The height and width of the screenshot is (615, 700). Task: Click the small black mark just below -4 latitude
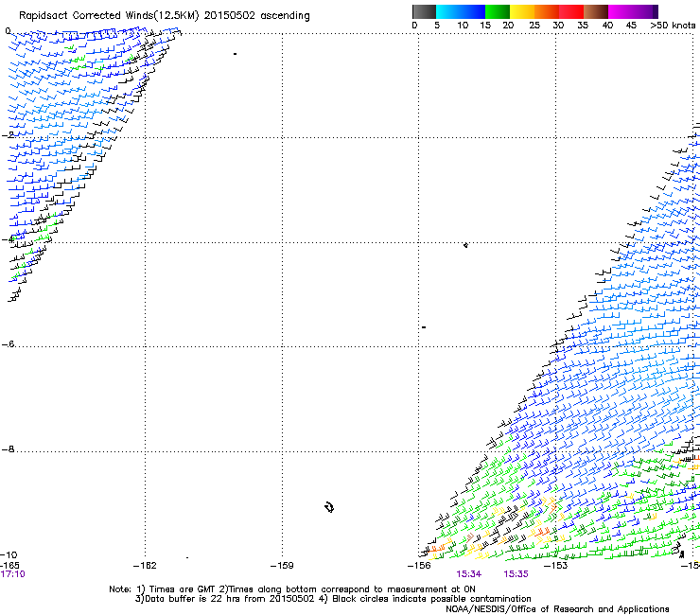465,245
